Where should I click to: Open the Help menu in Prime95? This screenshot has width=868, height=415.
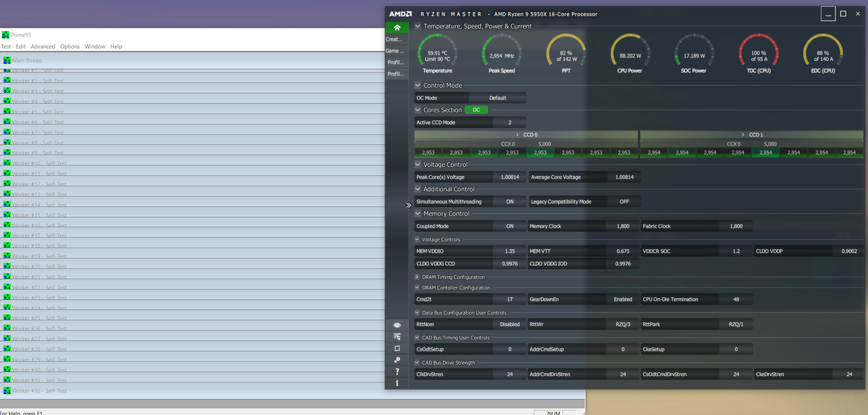click(x=116, y=47)
